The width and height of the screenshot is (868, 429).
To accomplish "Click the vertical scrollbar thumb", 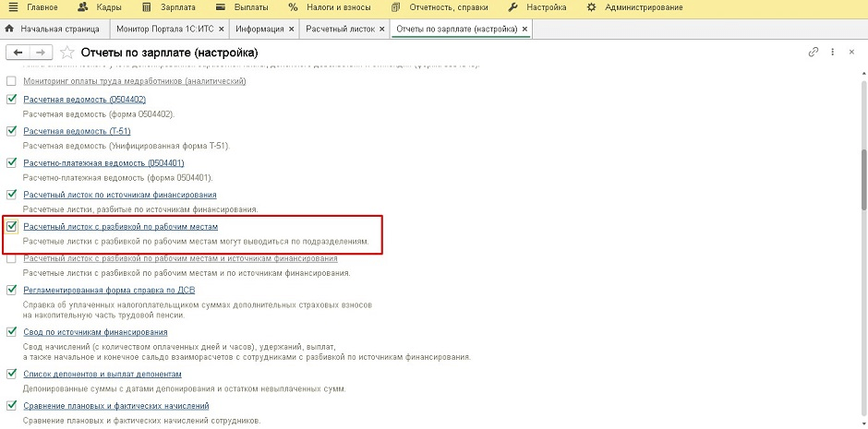I will click(x=864, y=180).
